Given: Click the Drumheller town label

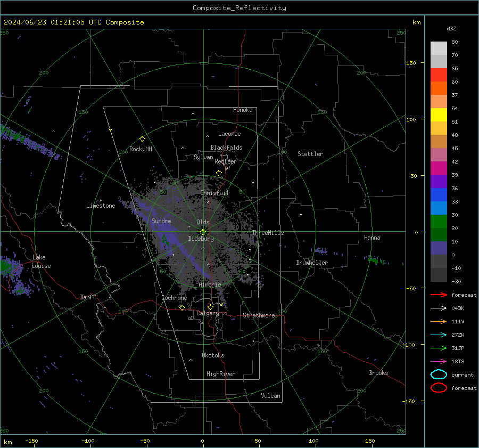Looking at the screenshot, I should coord(312,263).
